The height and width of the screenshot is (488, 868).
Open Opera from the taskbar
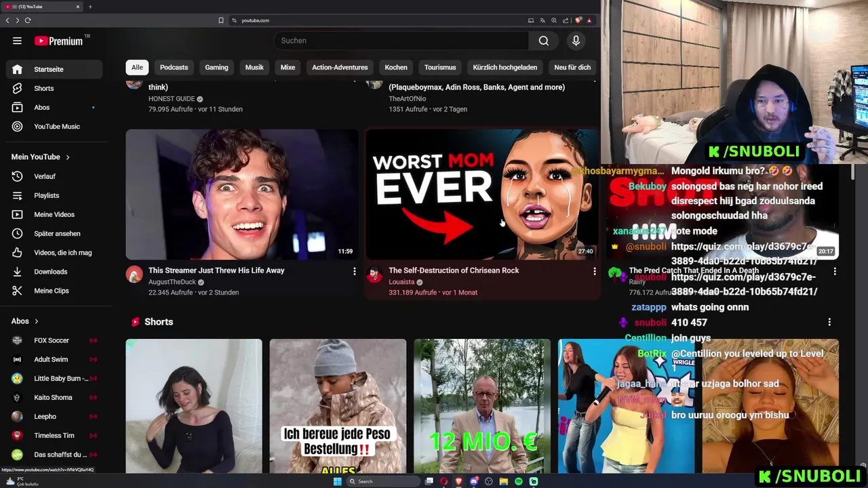[x=443, y=481]
